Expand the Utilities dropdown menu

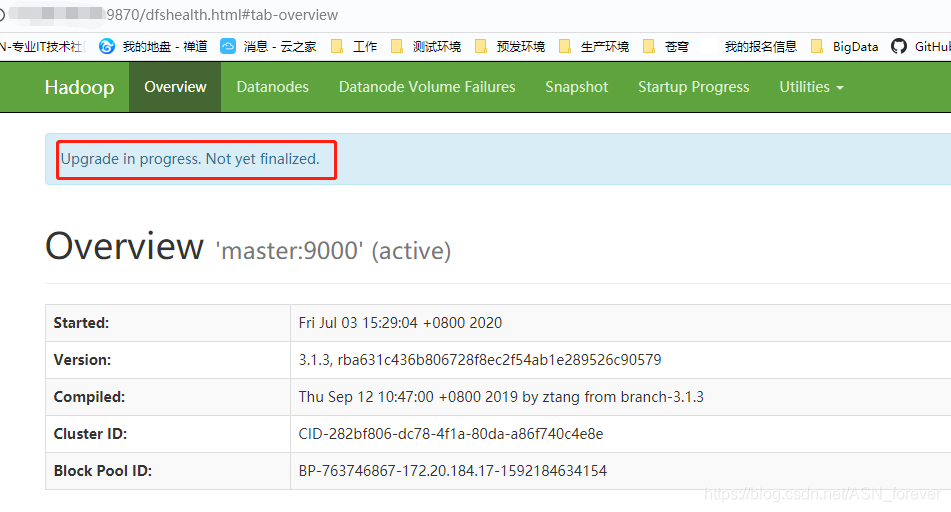point(811,87)
